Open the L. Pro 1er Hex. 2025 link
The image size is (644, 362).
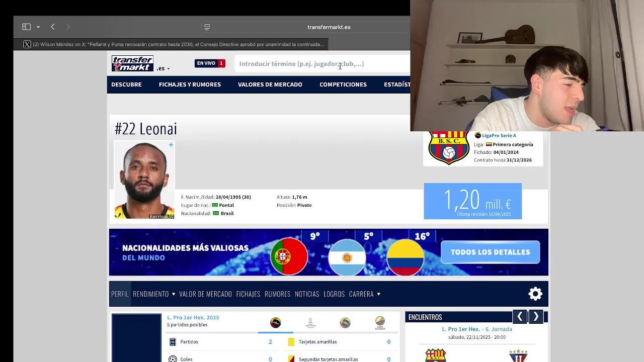coord(193,317)
